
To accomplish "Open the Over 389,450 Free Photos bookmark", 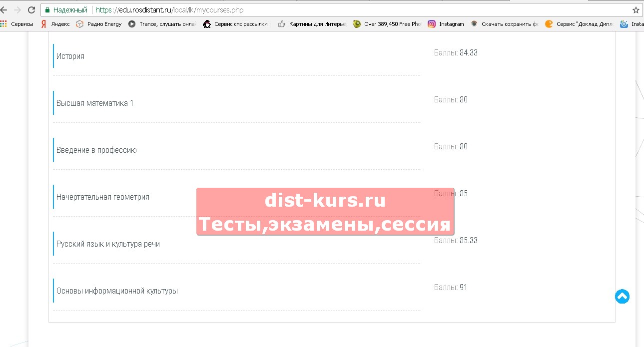I will coord(387,24).
